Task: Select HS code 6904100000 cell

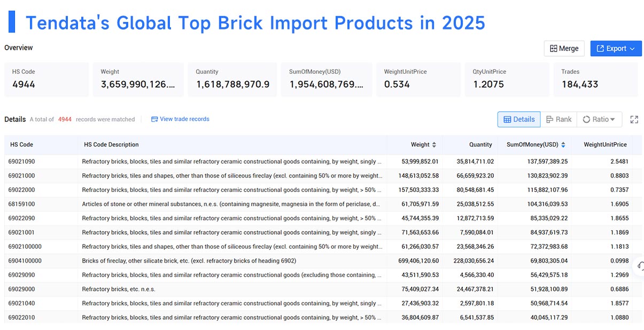Action: click(x=25, y=260)
